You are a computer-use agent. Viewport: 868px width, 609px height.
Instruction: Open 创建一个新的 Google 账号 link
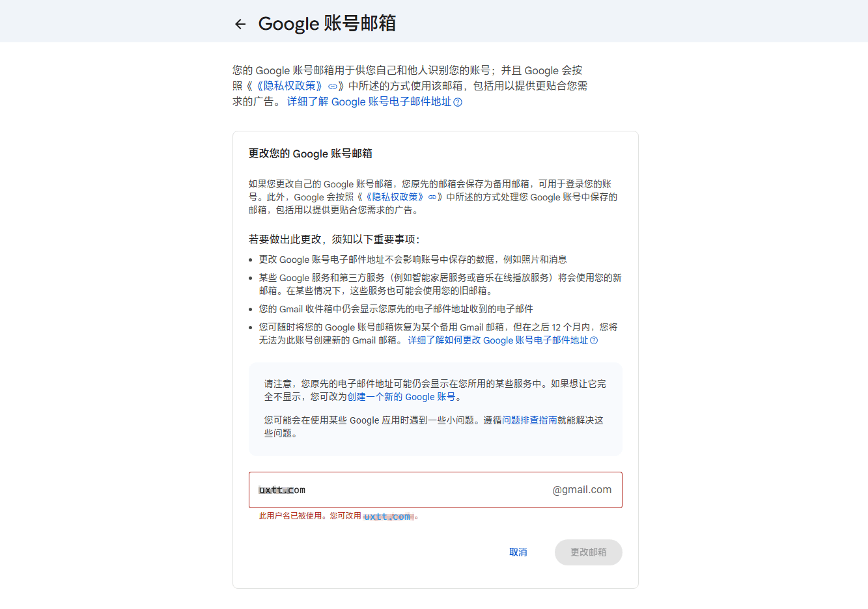401,397
